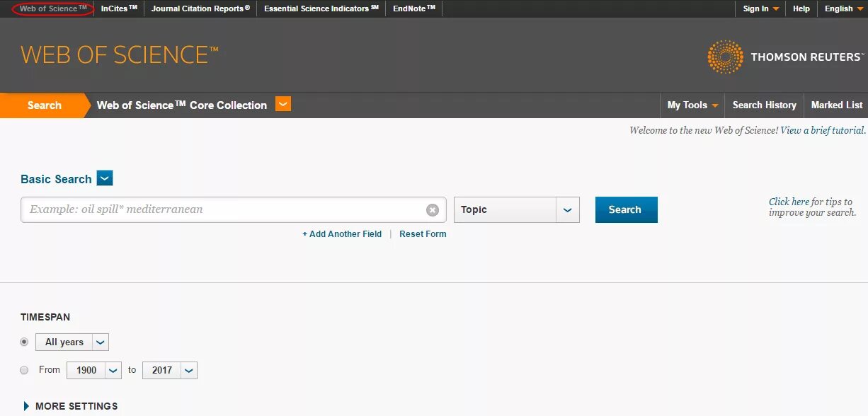Click the Web of Science Core Collection title

pyautogui.click(x=182, y=105)
